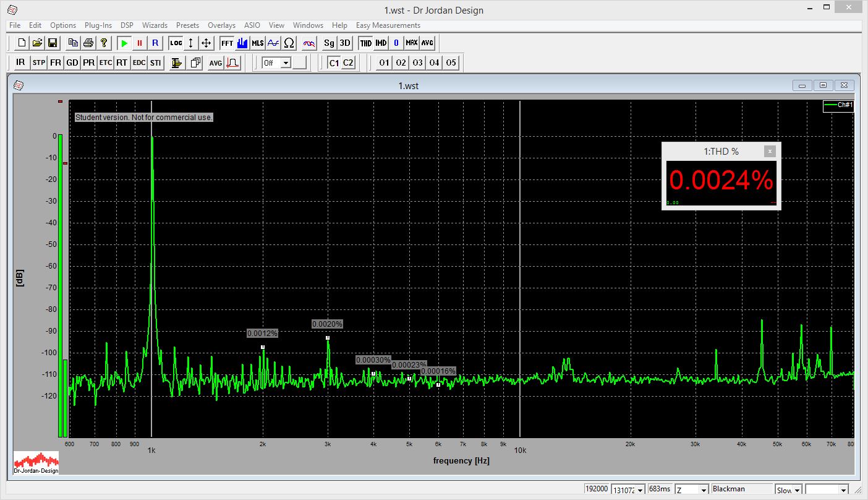The image size is (868, 500).
Task: Create a new file with the blank page icon
Action: tap(22, 43)
